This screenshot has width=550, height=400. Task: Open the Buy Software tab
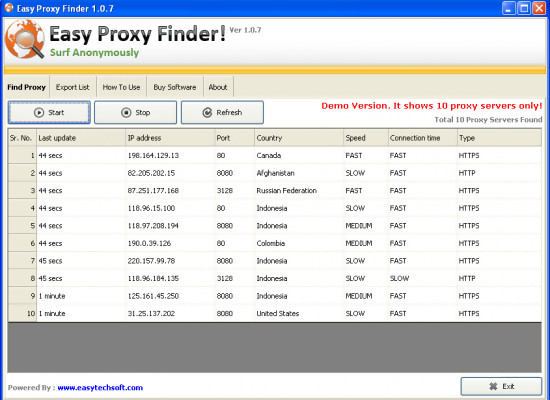pos(175,87)
